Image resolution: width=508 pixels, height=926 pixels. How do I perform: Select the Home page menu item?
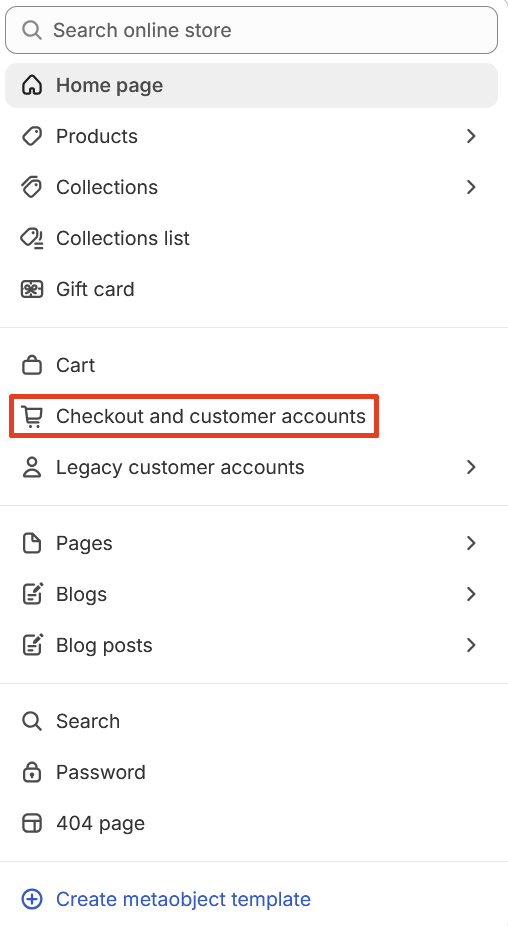click(x=252, y=86)
